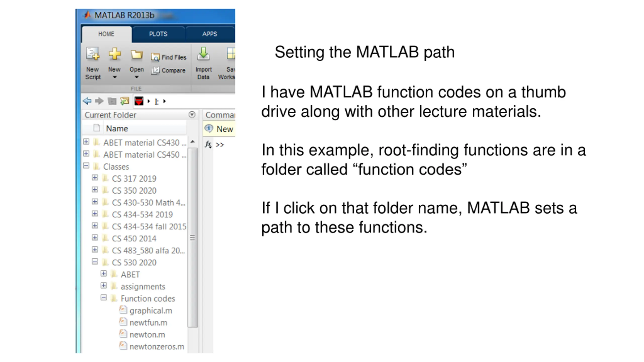The width and height of the screenshot is (644, 362).
Task: Expand CS 350 2020 folder
Action: [x=95, y=190]
